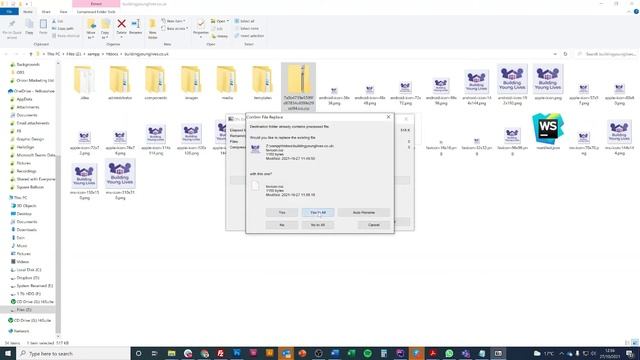The width and height of the screenshot is (640, 360).
Task: Click the Up arrow in address bar
Action: pyautogui.click(x=31, y=54)
